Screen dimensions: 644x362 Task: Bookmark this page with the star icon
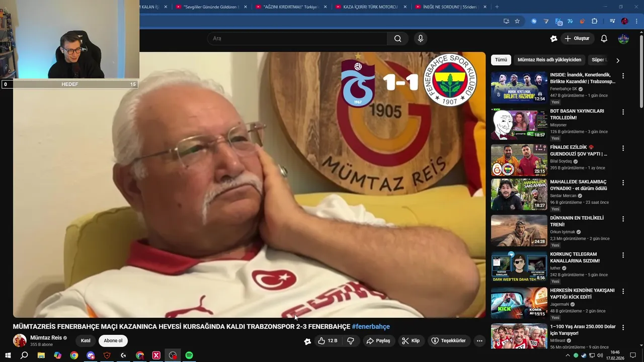coord(517,21)
